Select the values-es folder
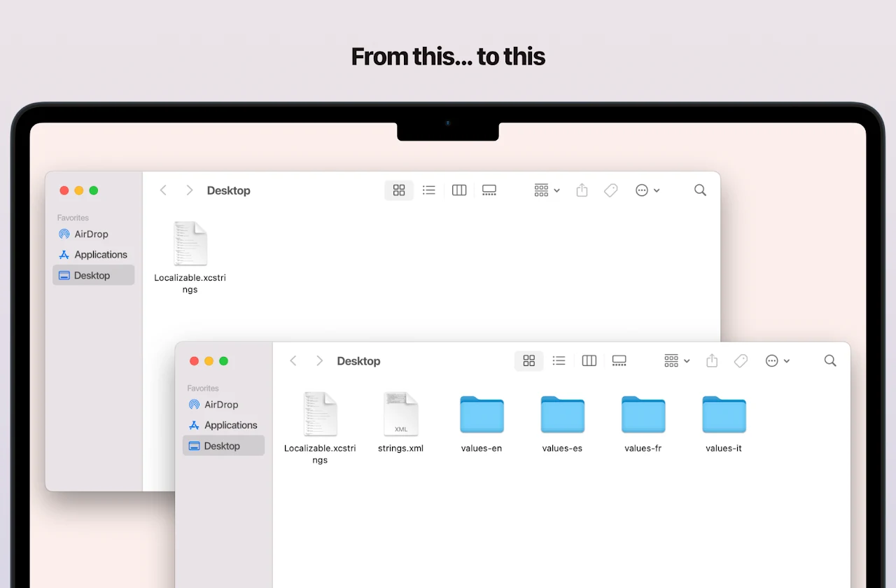This screenshot has width=896, height=588. [x=562, y=423]
